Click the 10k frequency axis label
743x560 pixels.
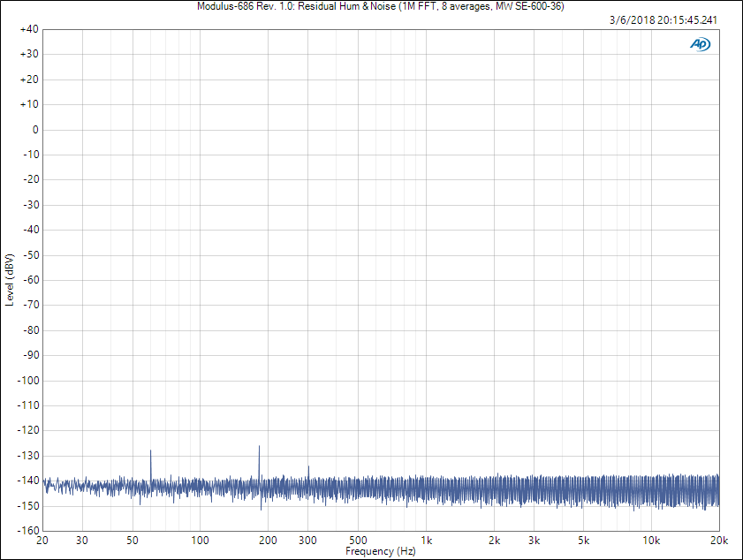pos(651,541)
